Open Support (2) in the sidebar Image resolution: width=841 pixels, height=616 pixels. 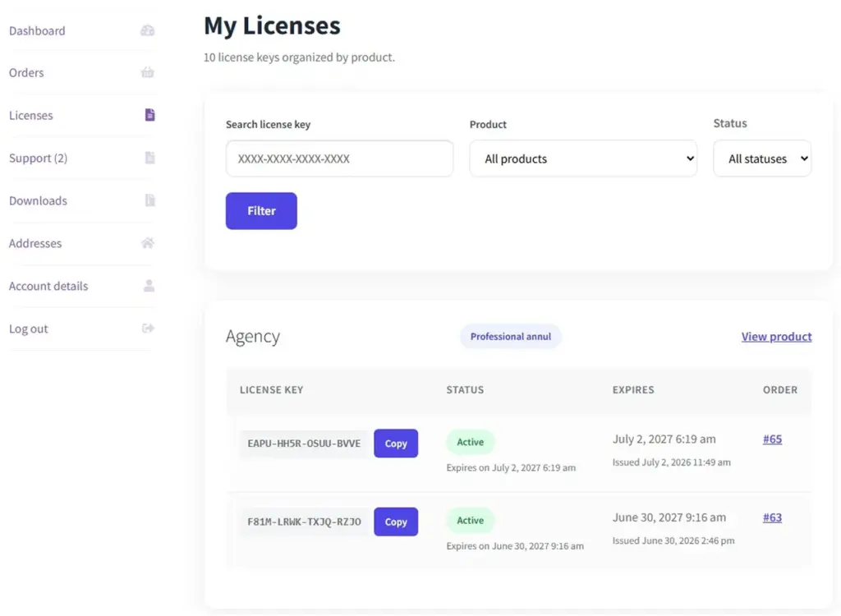38,158
